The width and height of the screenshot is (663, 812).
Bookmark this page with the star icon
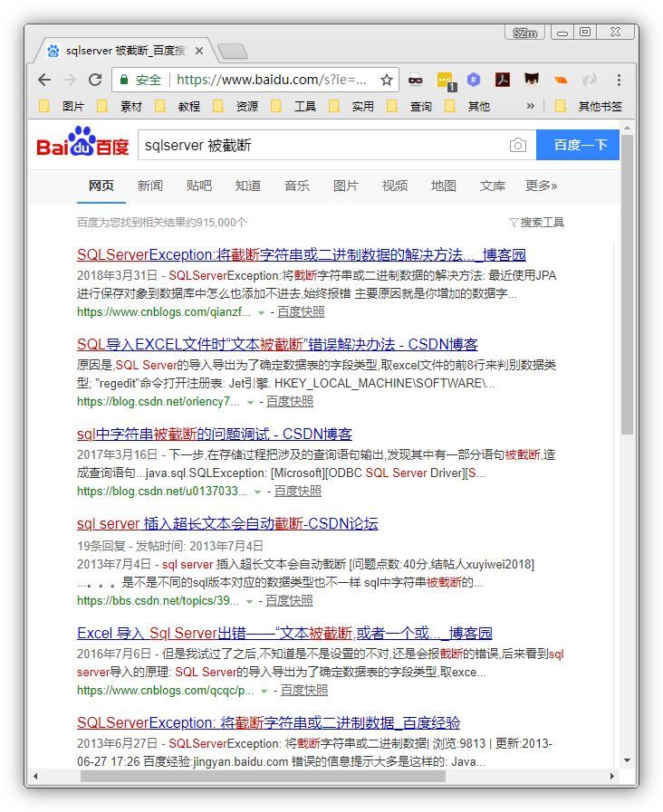click(x=387, y=80)
